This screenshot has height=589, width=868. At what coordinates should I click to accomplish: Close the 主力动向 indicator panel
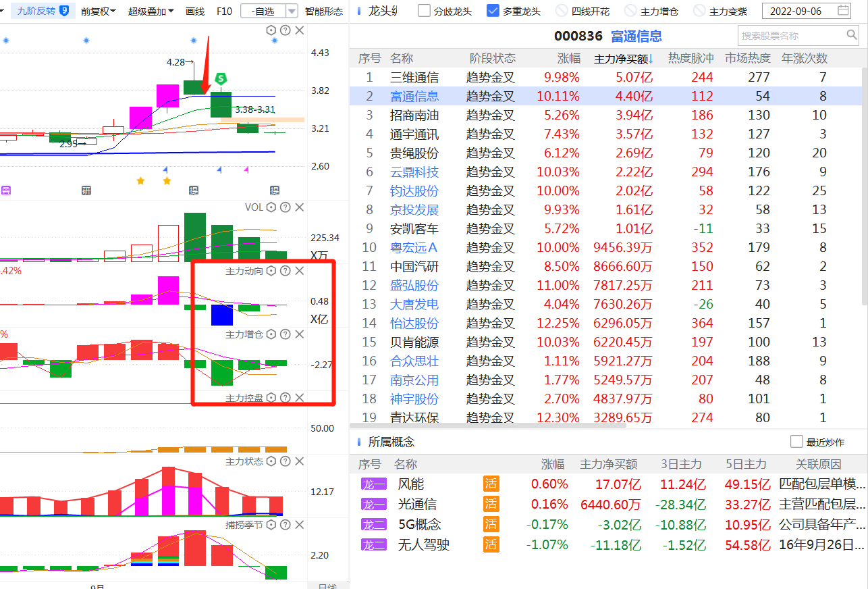point(300,271)
